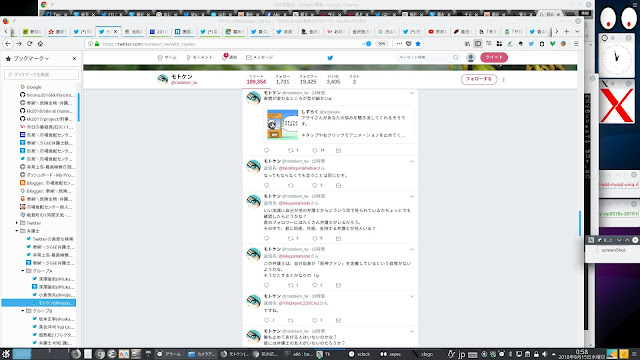Screen dimensions: 640x360
Task: Open the page actions three-dot menu
Action: 399,44
